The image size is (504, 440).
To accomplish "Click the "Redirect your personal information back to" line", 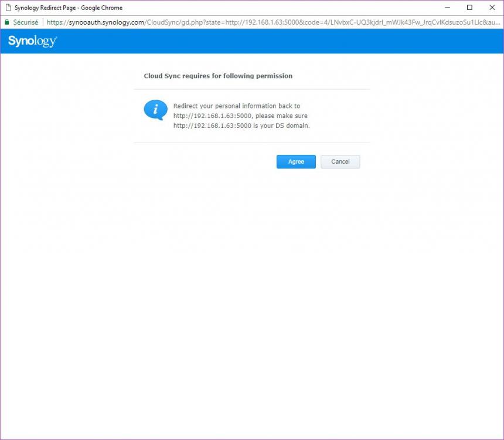I will pos(237,106).
